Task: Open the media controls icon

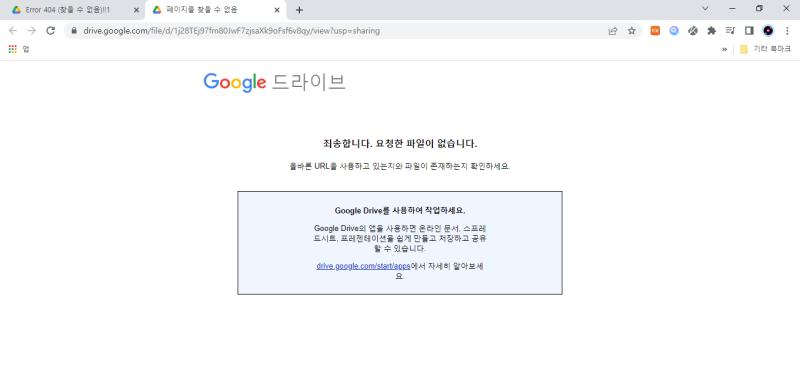Action: 730,31
